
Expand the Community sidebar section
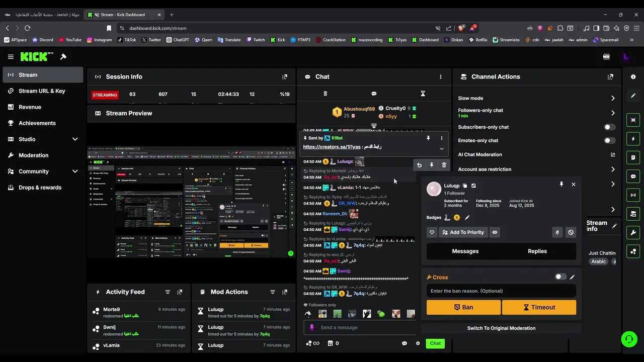pos(75,171)
